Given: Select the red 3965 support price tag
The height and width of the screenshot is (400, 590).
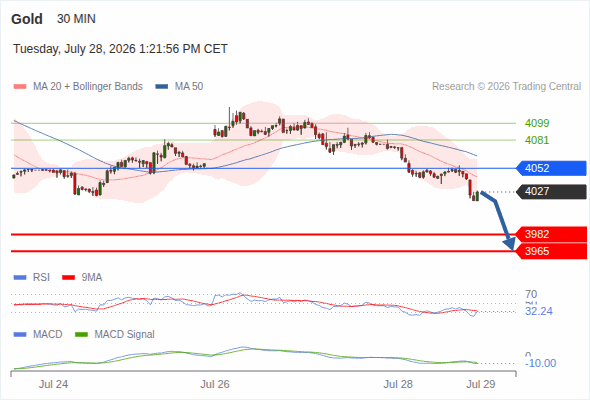Looking at the screenshot, I should [551, 251].
